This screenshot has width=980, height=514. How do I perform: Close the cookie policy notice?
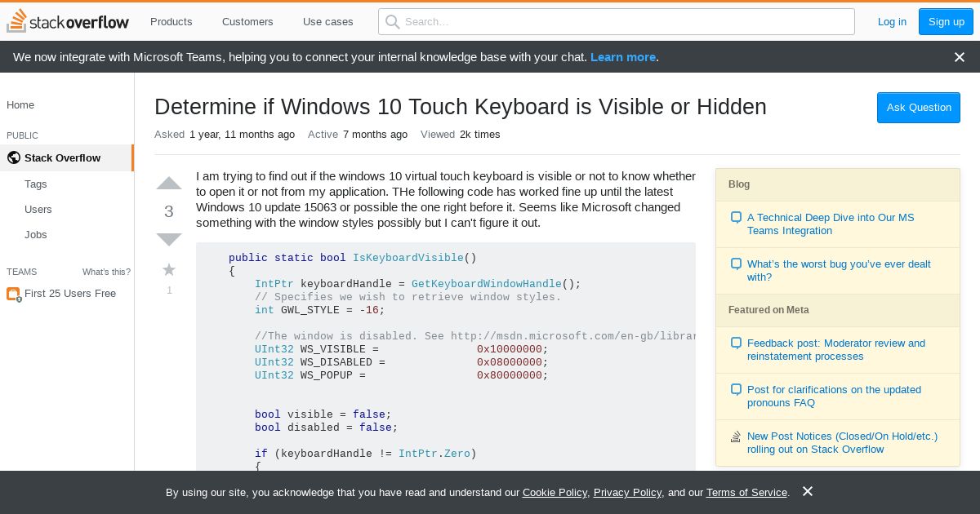pos(807,491)
